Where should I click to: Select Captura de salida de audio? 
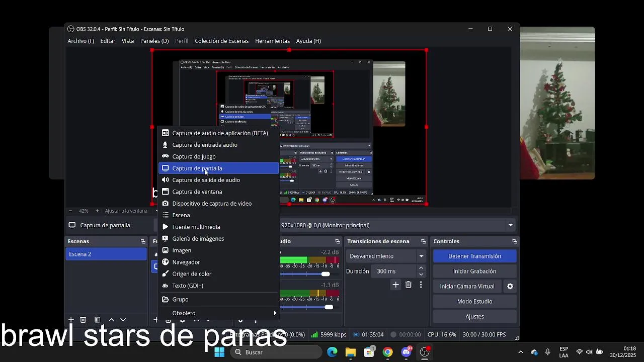tap(218, 180)
